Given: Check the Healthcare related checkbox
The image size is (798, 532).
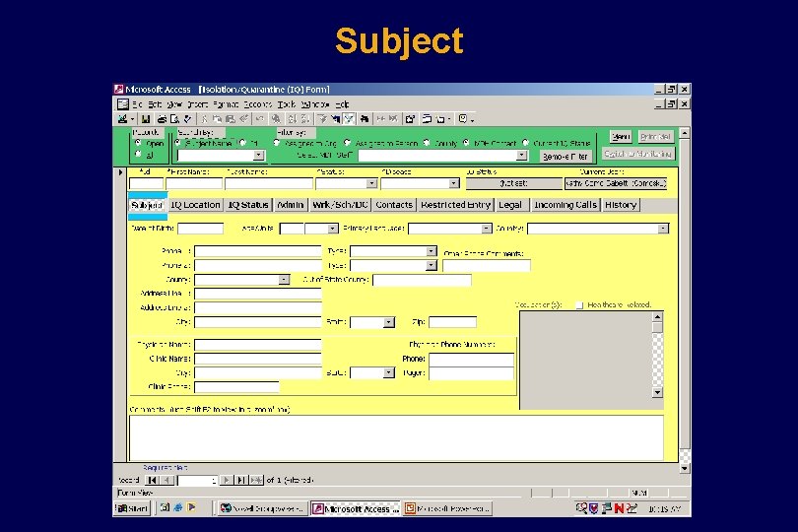Looking at the screenshot, I should click(579, 305).
